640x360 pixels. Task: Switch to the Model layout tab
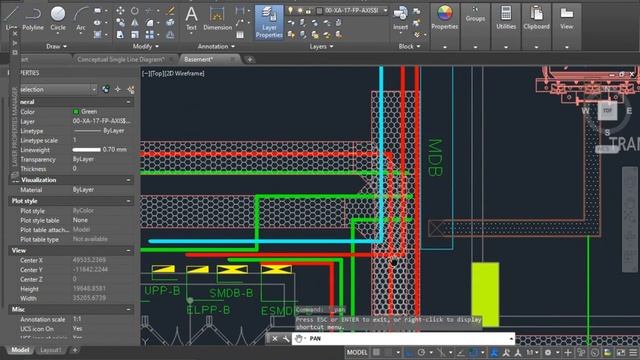click(20, 350)
